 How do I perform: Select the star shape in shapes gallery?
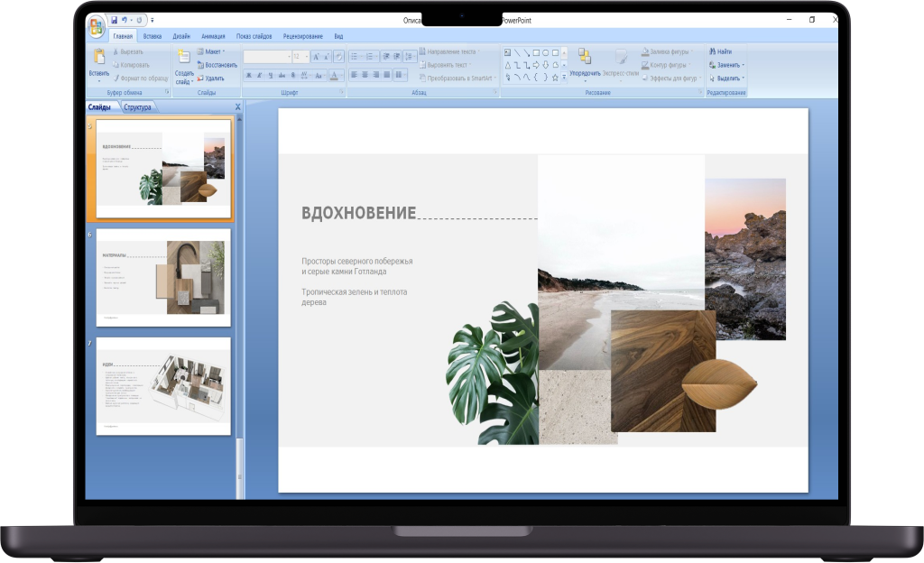[x=555, y=78]
